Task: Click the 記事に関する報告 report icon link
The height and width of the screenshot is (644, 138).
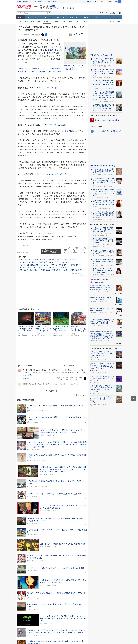Action: point(23,252)
